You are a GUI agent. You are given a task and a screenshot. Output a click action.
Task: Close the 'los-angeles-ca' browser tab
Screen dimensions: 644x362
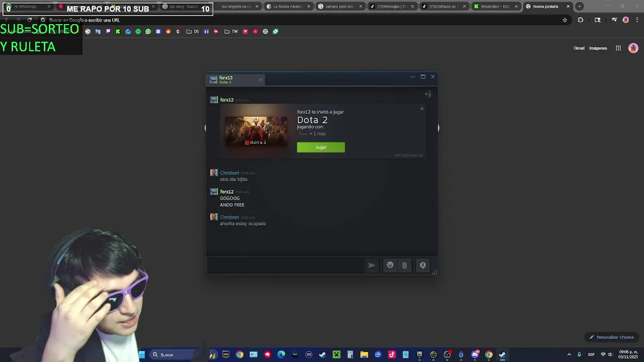coord(257,7)
